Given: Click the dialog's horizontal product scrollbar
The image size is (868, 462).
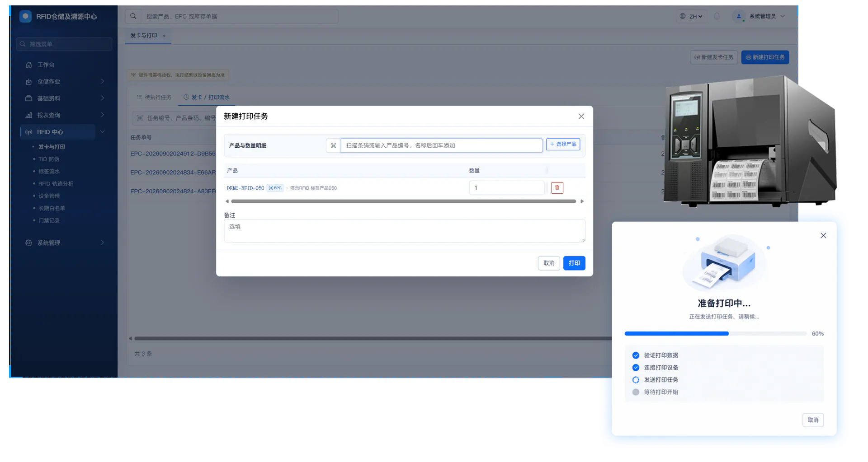Looking at the screenshot, I should pos(403,201).
